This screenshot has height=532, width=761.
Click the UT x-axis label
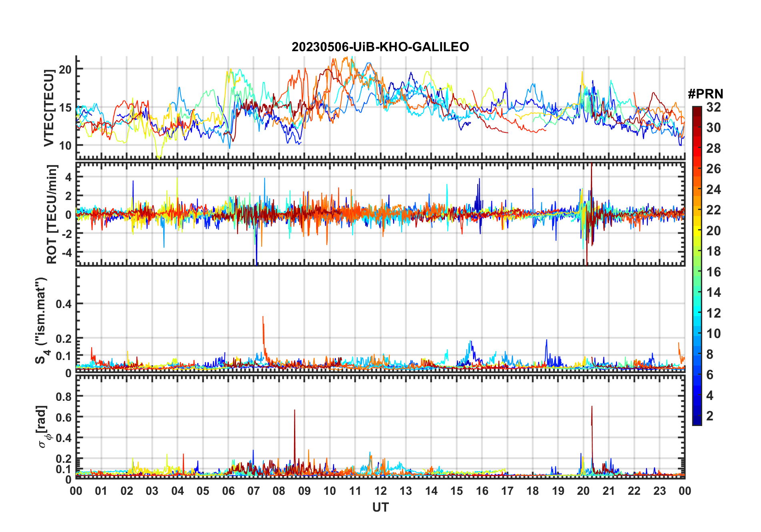coord(380,508)
